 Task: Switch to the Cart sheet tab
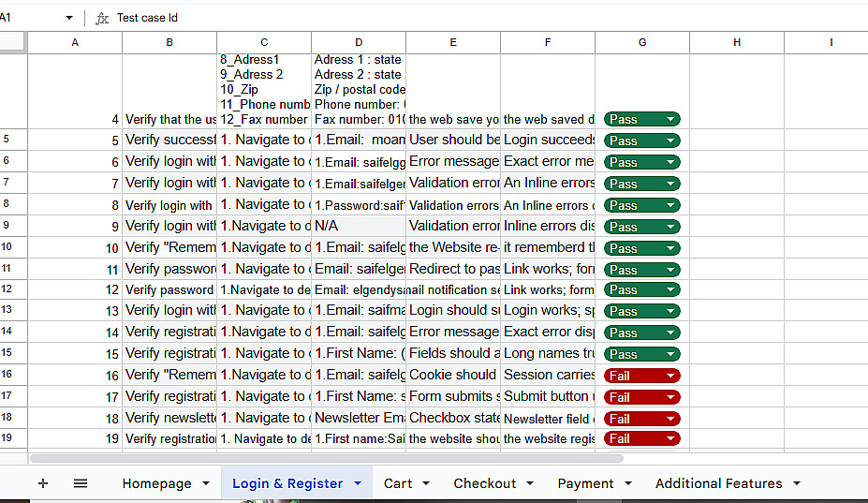398,483
